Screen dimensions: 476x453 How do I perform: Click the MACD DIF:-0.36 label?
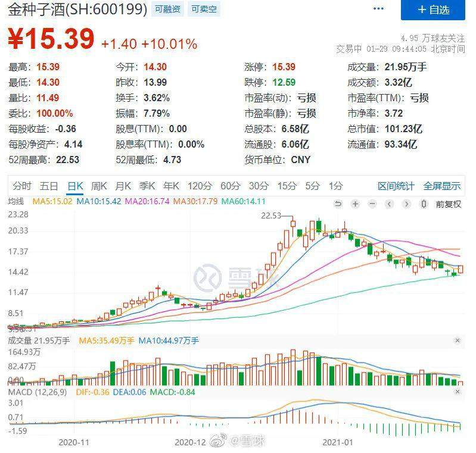(92, 392)
